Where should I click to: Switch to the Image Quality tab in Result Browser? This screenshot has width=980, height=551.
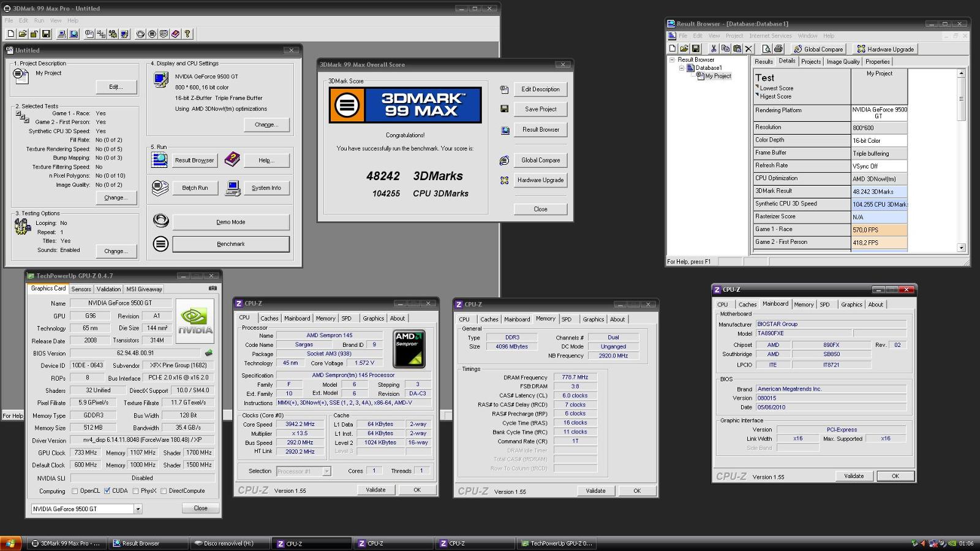[x=843, y=62]
